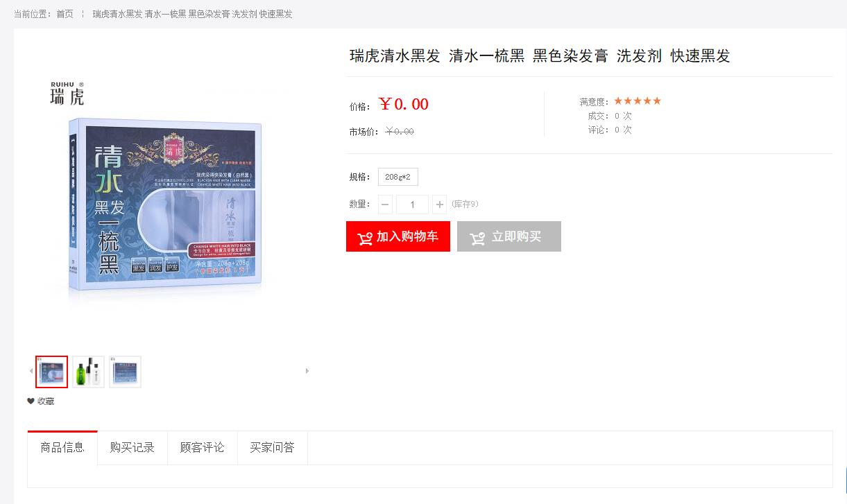Image resolution: width=847 pixels, height=504 pixels.
Task: Switch to the 买家问答 tab
Action: [273, 448]
